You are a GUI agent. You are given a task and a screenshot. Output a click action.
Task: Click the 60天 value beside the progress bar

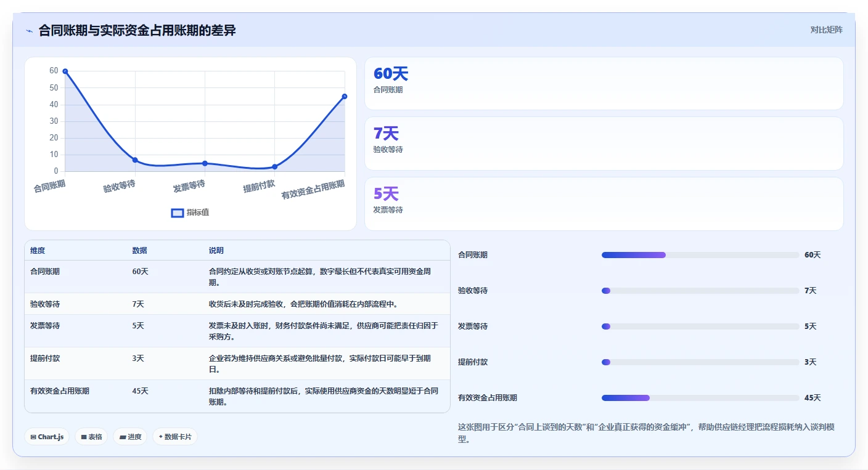coord(813,255)
